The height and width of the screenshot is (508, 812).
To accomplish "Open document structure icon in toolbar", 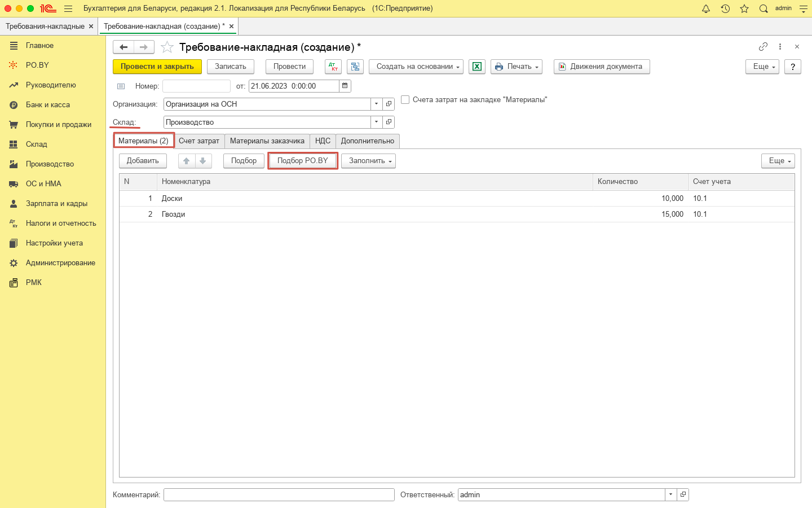I will pyautogui.click(x=355, y=67).
